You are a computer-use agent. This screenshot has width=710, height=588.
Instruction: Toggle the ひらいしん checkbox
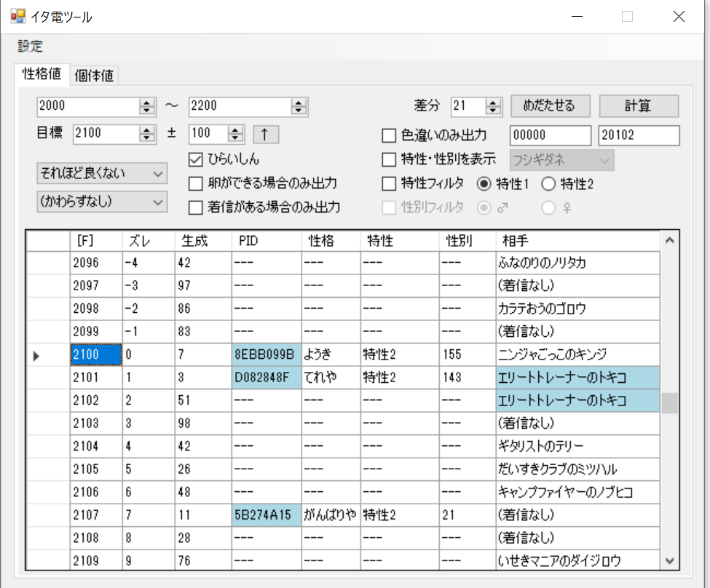click(x=196, y=159)
